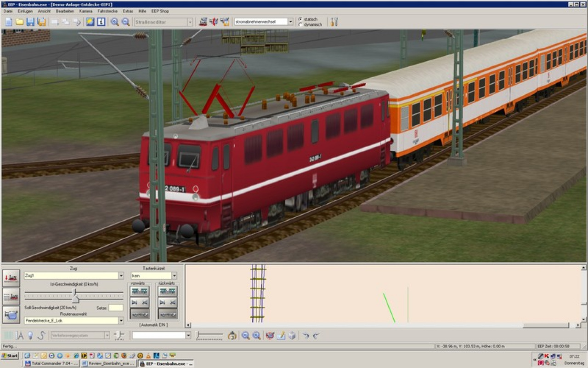Create a new layout with the blank page icon
The height and width of the screenshot is (368, 588).
click(9, 22)
